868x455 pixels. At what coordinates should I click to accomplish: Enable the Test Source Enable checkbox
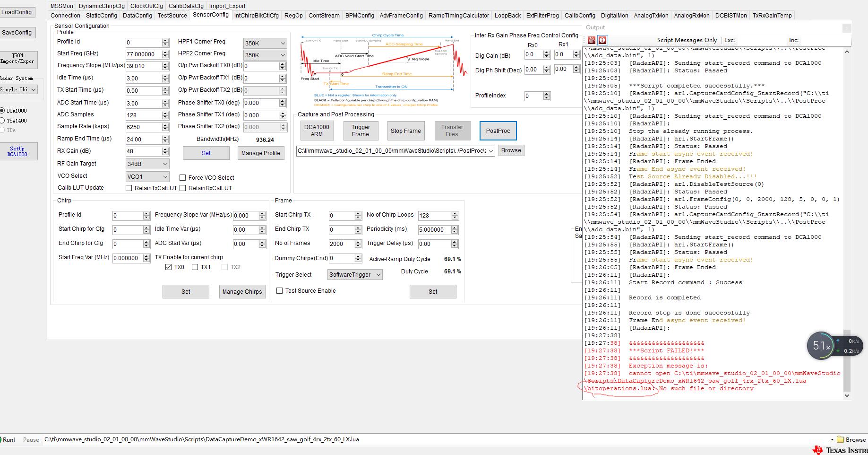[x=279, y=291]
